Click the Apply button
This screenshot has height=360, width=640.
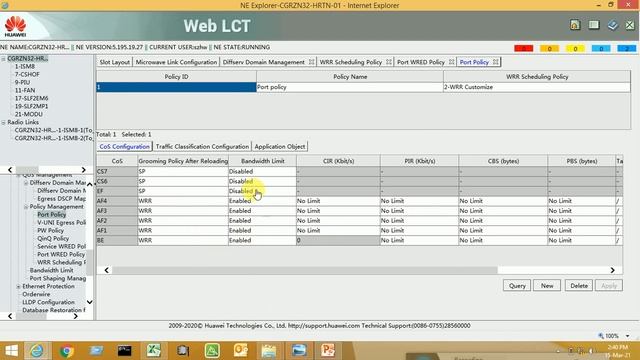coord(609,286)
